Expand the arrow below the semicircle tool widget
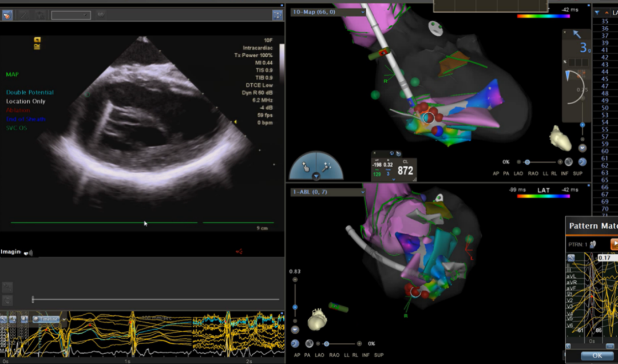Viewport: 618px width, 364px height. click(316, 177)
